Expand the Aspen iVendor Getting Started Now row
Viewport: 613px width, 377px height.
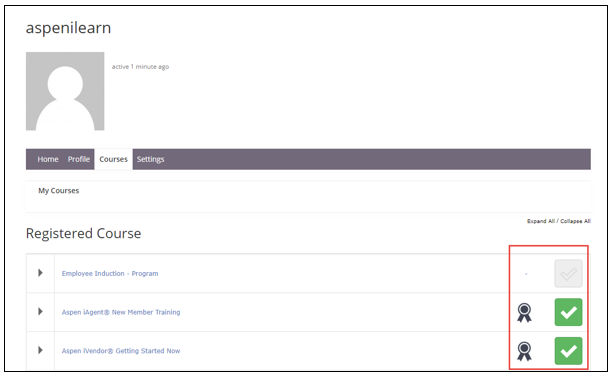click(40, 350)
